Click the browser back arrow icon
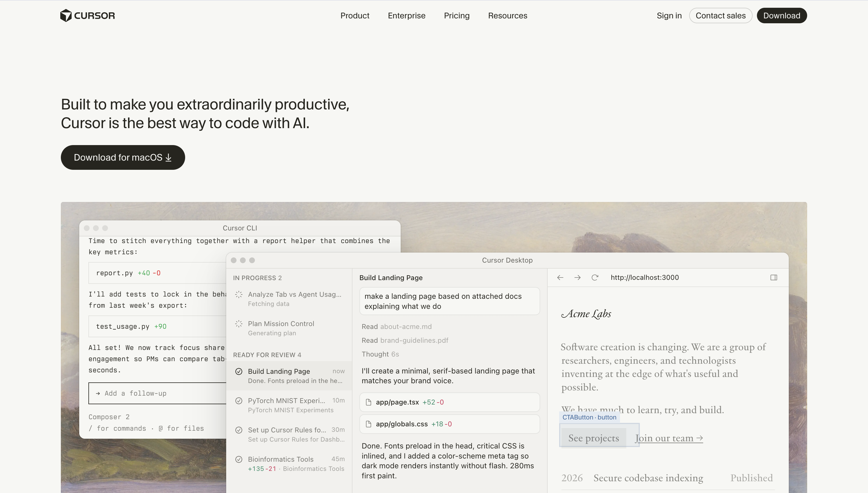Image resolution: width=868 pixels, height=493 pixels. (x=560, y=278)
